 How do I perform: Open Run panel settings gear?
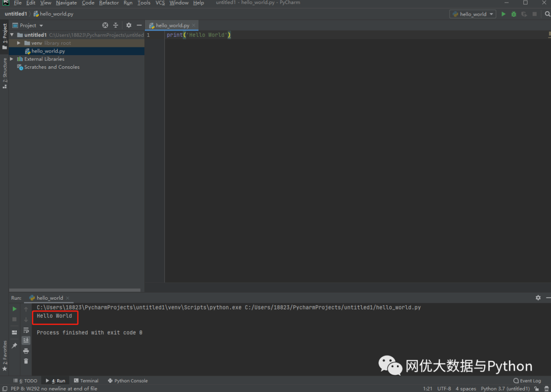(538, 298)
